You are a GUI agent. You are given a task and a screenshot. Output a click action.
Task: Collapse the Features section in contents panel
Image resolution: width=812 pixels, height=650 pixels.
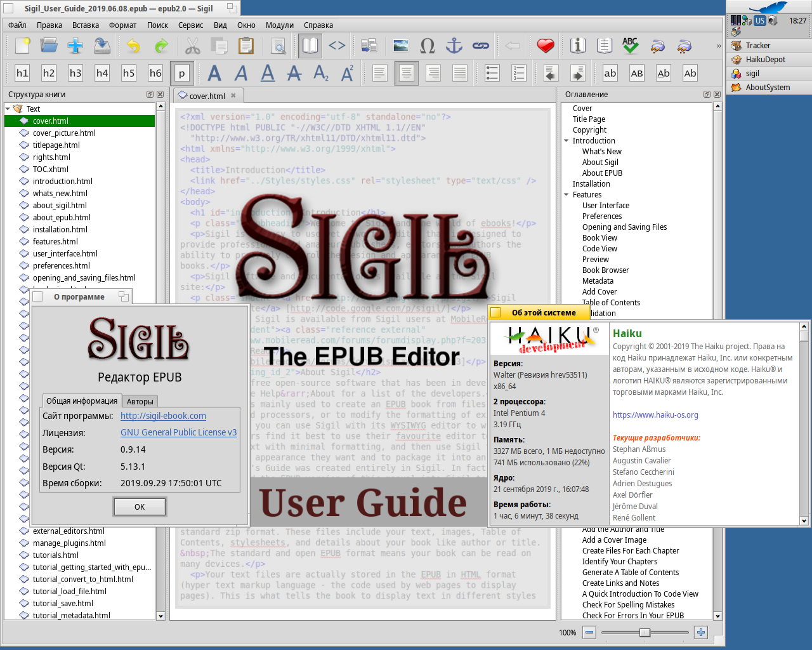pyautogui.click(x=566, y=195)
